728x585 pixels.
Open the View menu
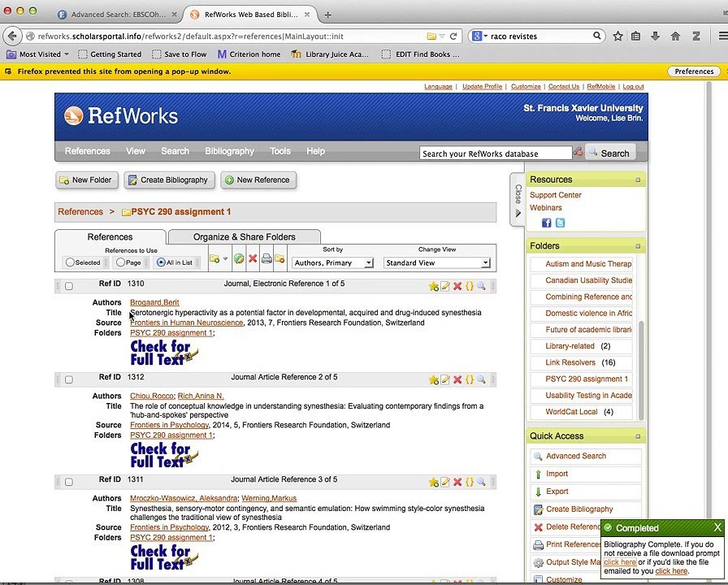click(x=136, y=151)
